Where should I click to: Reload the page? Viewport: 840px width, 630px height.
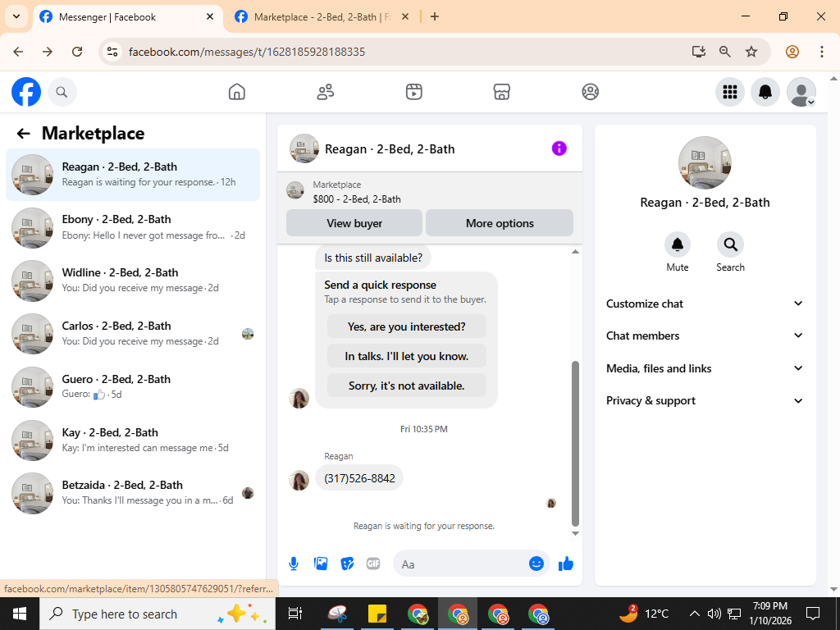(x=77, y=52)
